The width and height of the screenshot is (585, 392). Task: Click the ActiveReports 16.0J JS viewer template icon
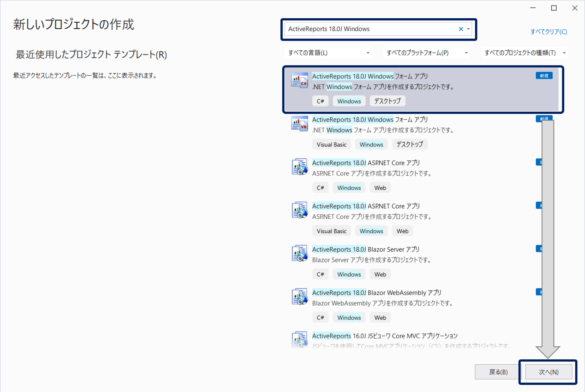(x=299, y=339)
